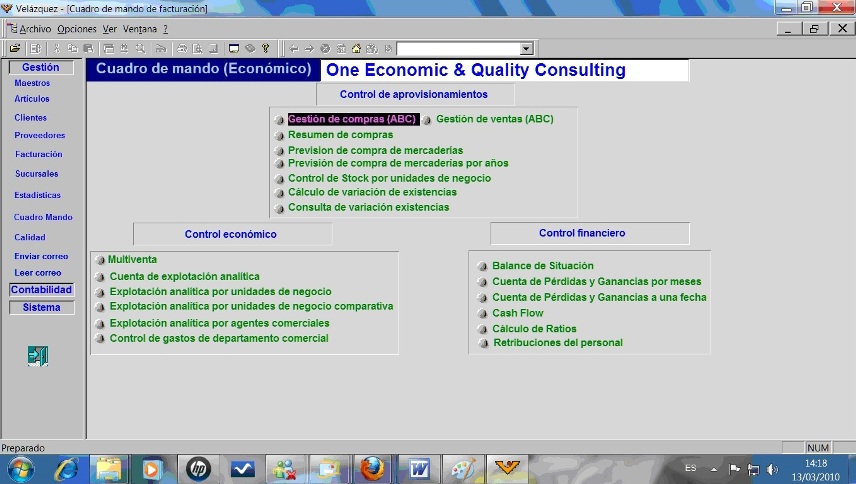Click the Action Center flag tray icon
This screenshot has height=484, width=856.
[x=734, y=469]
